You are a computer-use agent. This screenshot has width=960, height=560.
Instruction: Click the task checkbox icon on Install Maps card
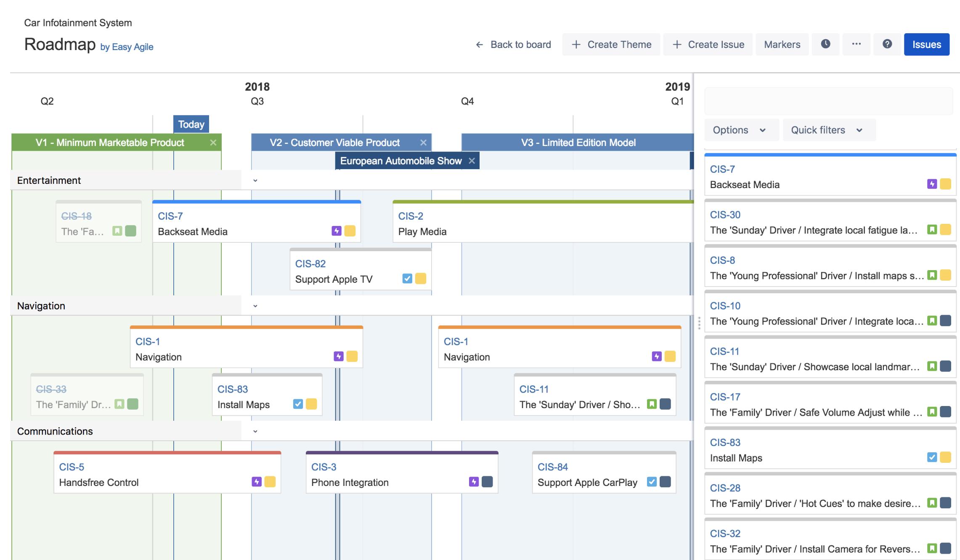[297, 404]
